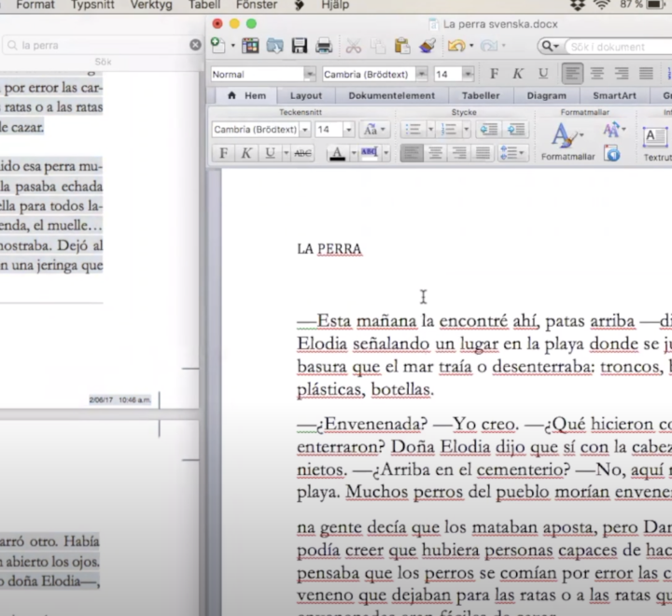672x616 pixels.
Task: Toggle italic (K) in the ribbon
Action: coord(246,153)
